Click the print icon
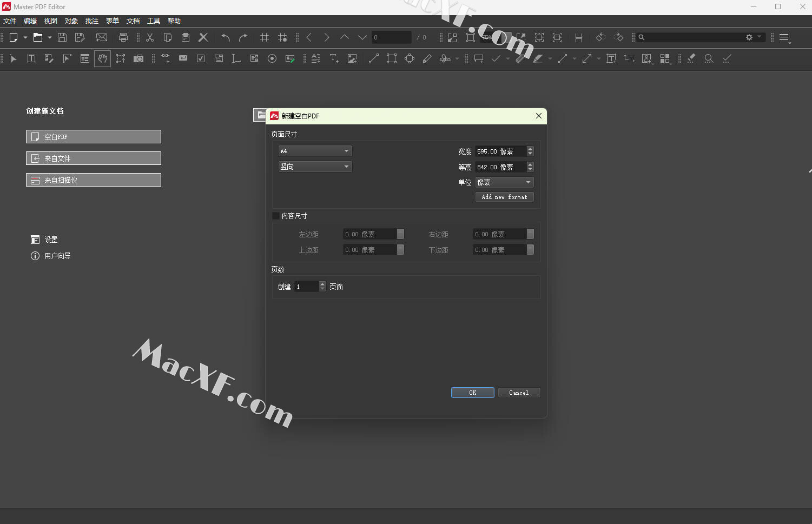 coord(123,37)
